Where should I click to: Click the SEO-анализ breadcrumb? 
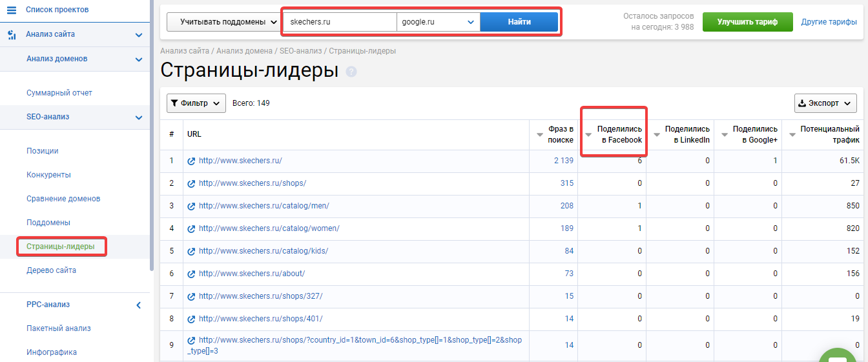click(x=300, y=50)
